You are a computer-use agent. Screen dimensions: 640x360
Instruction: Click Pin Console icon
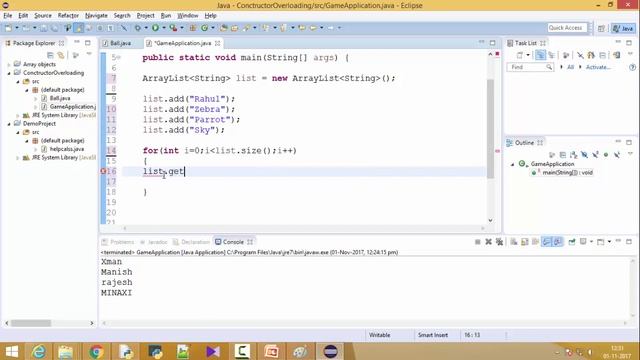point(572,242)
